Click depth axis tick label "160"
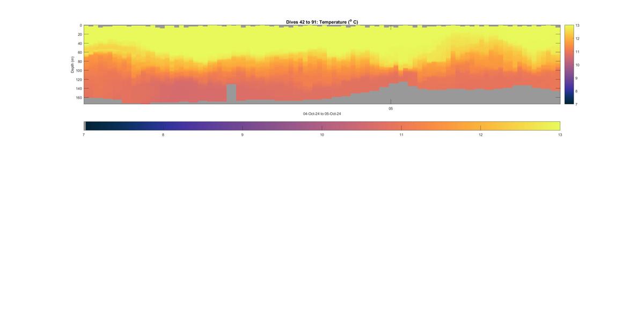The width and height of the screenshot is (644, 334). [78, 98]
